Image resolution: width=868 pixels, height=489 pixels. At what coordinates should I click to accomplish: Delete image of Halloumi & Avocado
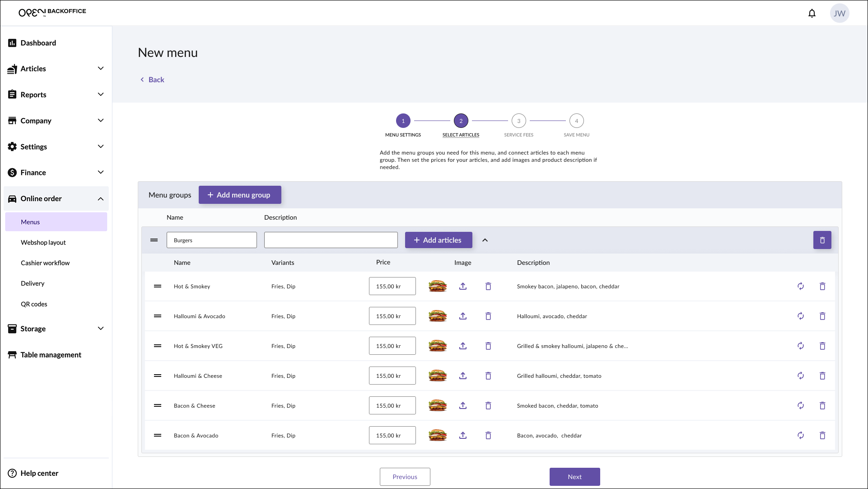(488, 316)
